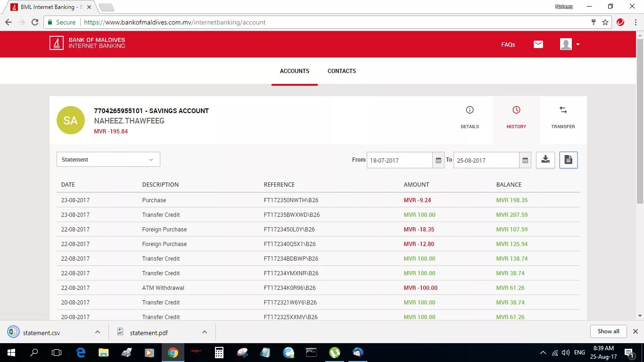The width and height of the screenshot is (644, 362).
Task: Click the Show all downloads button
Action: click(x=608, y=331)
